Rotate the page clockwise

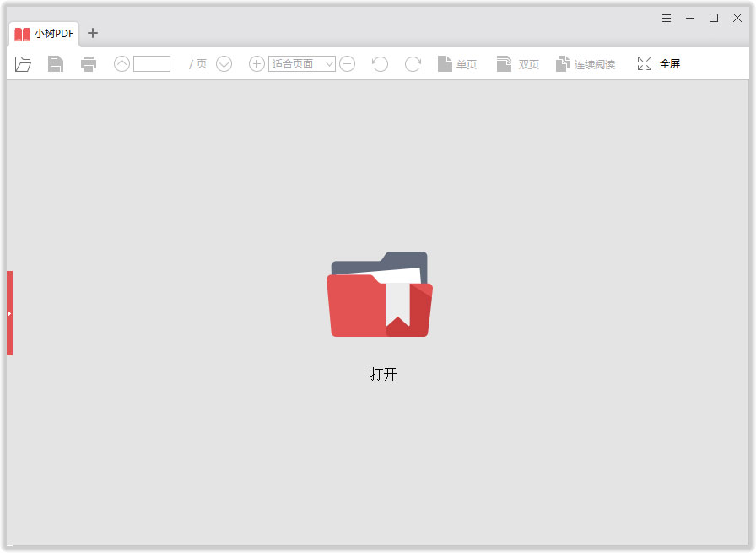413,63
